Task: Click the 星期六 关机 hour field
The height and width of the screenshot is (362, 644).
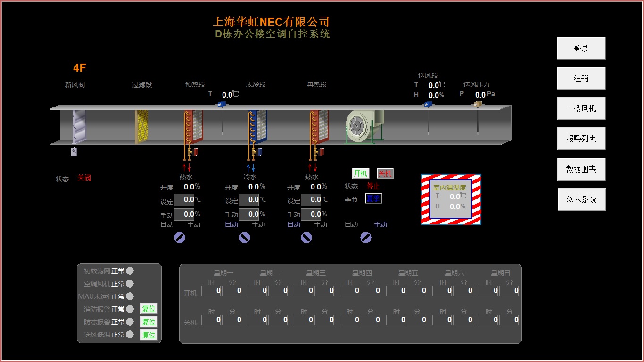Action: pyautogui.click(x=442, y=320)
